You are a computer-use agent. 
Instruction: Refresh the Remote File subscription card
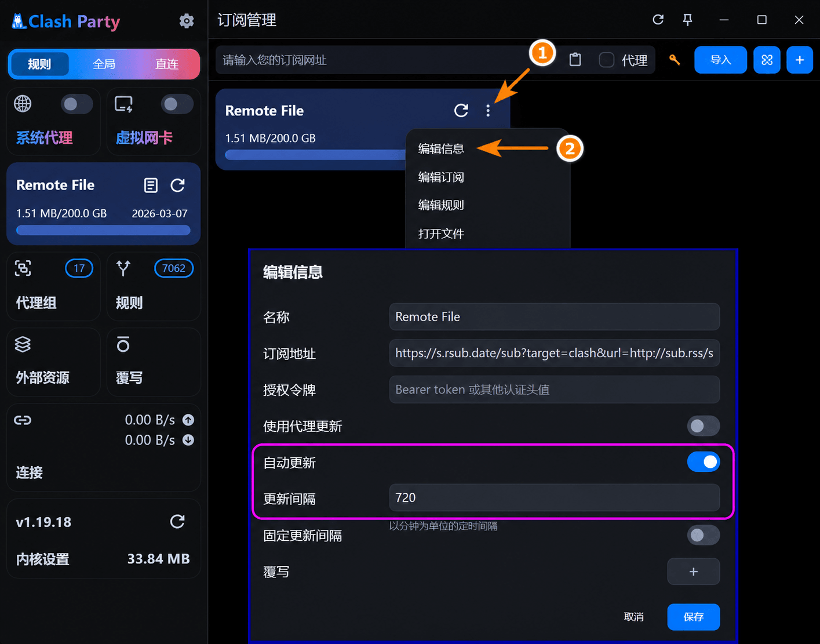click(x=461, y=110)
